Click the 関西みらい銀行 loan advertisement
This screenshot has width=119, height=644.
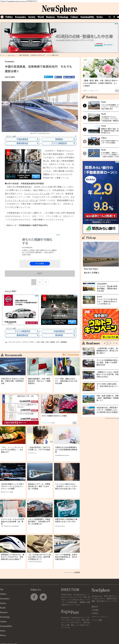[101, 197]
